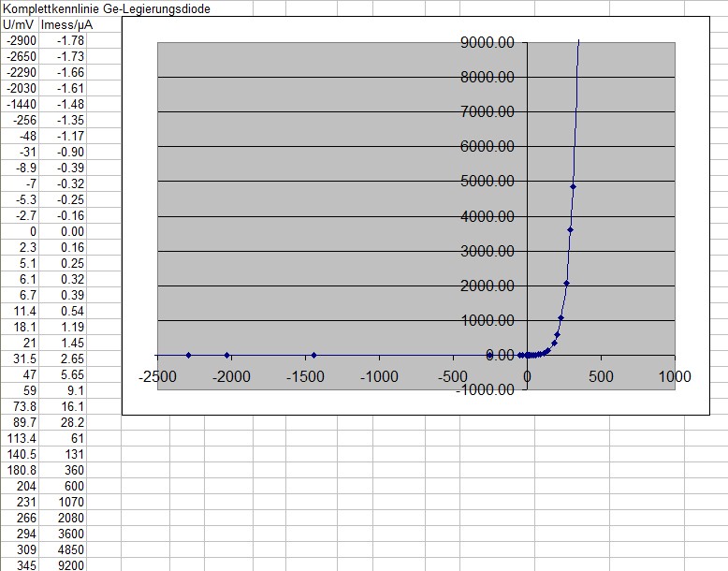This screenshot has height=571, width=728.
Task: Select the voltage cell 11.4
Action: [x=20, y=311]
